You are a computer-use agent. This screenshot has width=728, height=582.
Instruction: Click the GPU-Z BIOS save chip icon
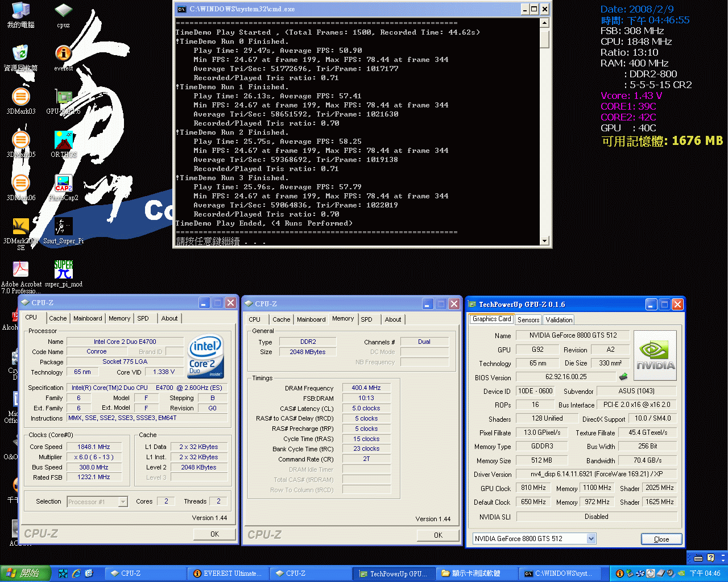[x=623, y=377]
